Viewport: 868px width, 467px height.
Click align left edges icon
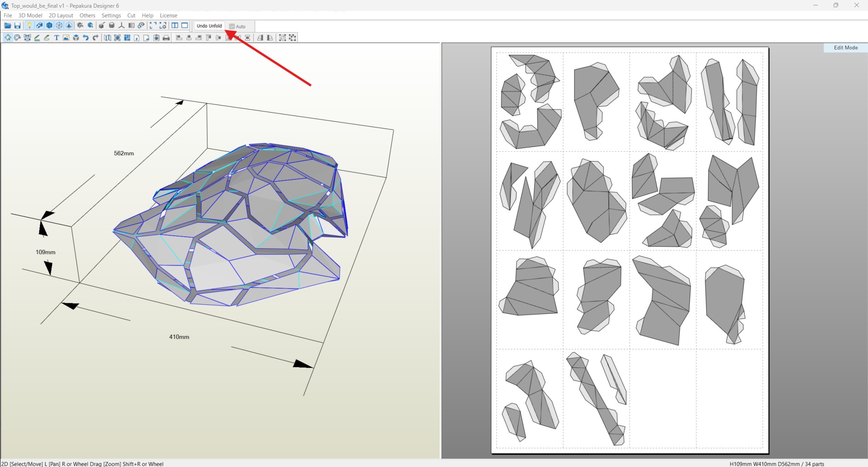(x=179, y=38)
